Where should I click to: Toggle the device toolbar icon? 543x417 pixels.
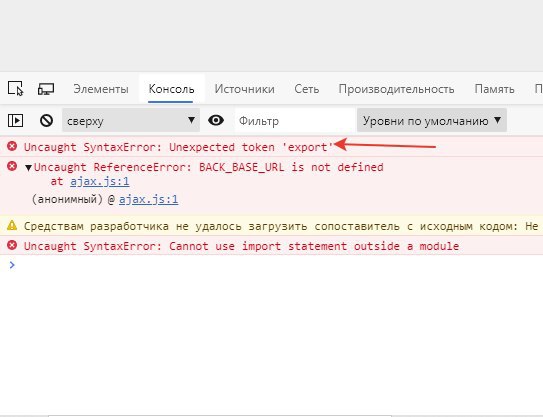coord(46,89)
